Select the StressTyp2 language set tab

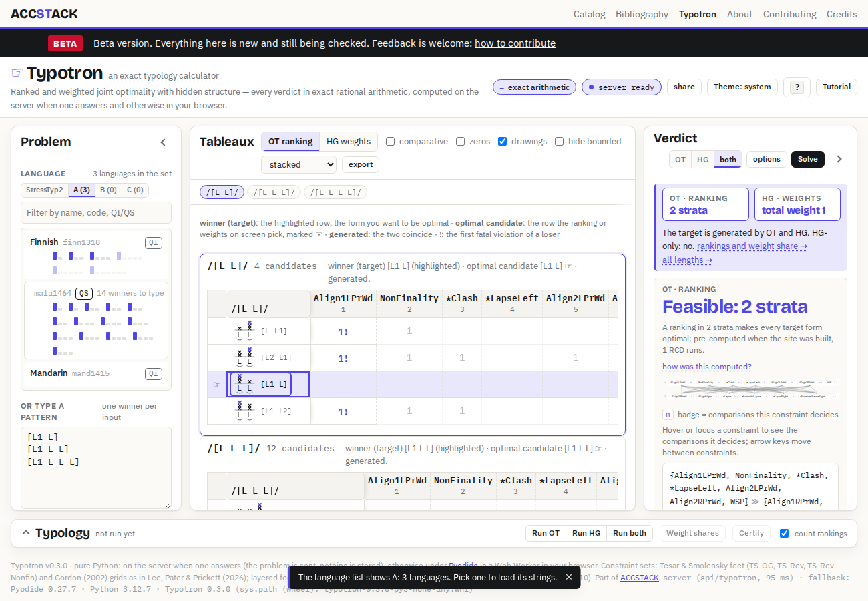tap(45, 190)
